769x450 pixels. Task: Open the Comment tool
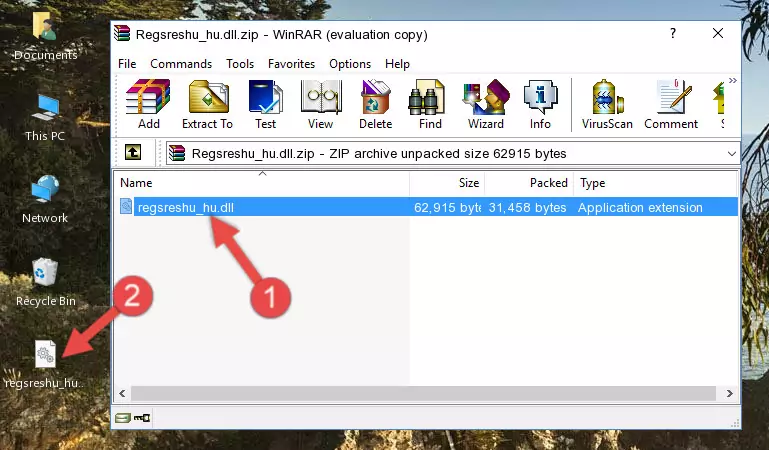click(671, 104)
